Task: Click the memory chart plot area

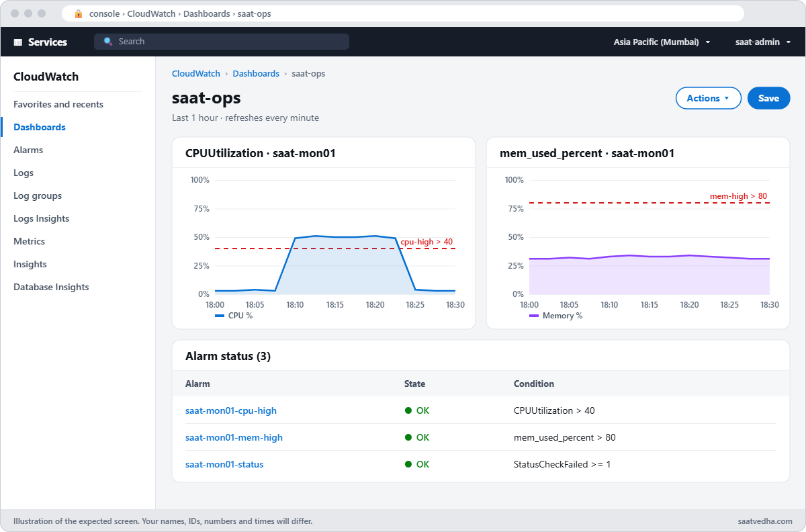Action: click(650, 237)
